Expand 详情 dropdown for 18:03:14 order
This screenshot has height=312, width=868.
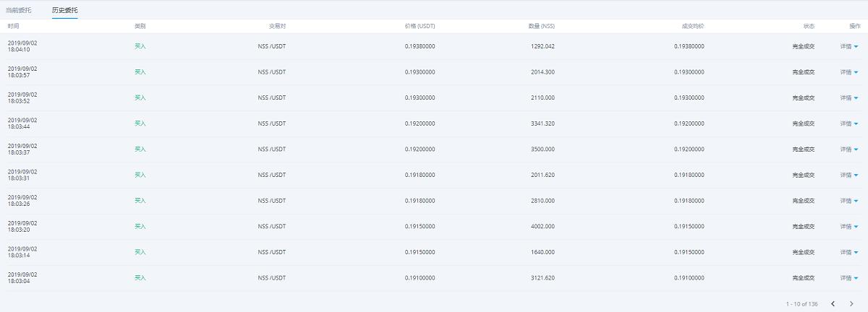tap(849, 252)
